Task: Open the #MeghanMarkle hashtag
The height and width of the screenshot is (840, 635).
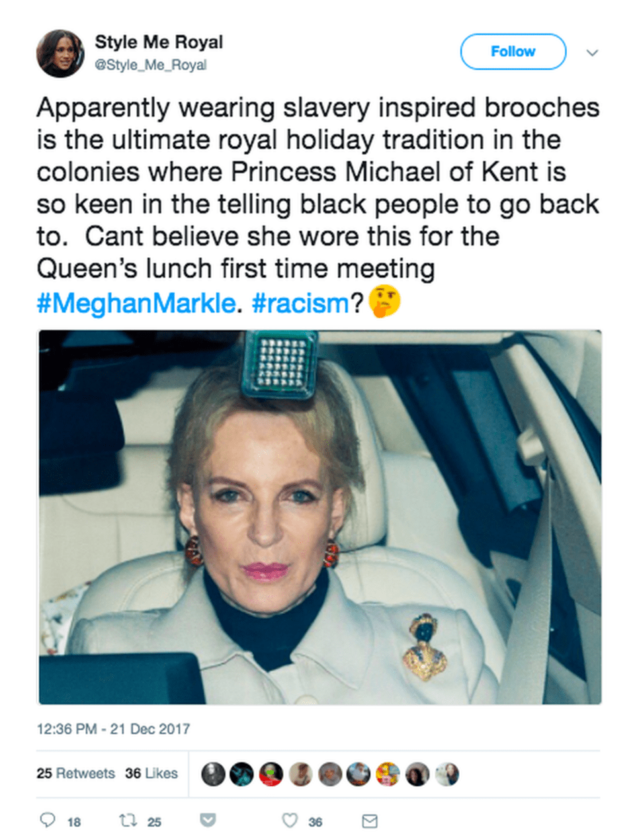Action: point(136,303)
